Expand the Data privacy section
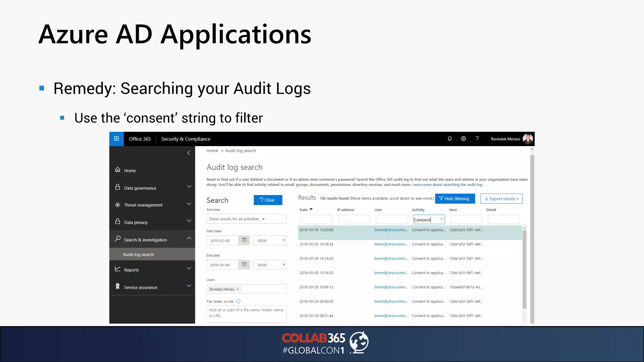 189,221
